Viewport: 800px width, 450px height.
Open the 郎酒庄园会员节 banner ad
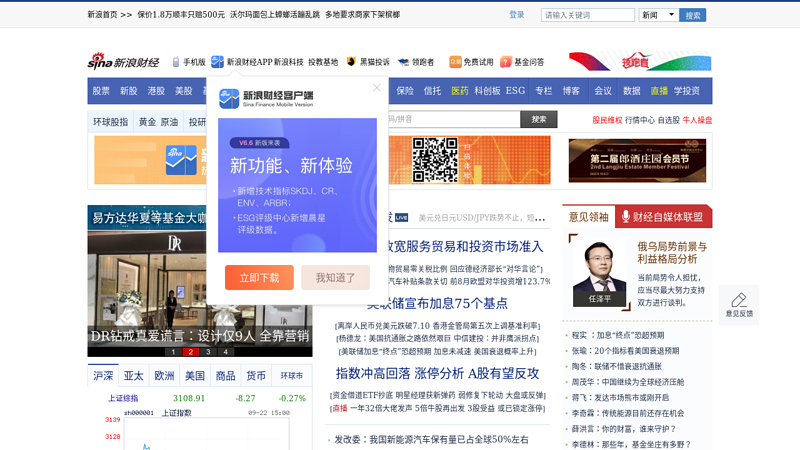(637, 160)
